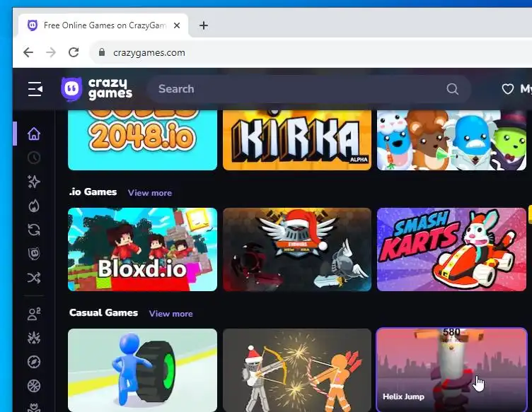Open View more for Casual Games
The height and width of the screenshot is (412, 532).
pyautogui.click(x=170, y=314)
